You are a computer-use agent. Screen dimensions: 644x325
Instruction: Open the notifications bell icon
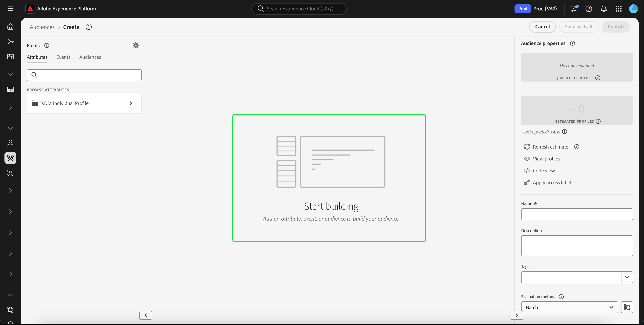[x=604, y=9]
